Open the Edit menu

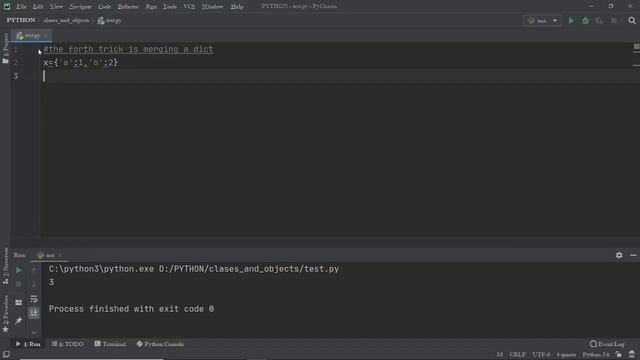click(x=38, y=7)
